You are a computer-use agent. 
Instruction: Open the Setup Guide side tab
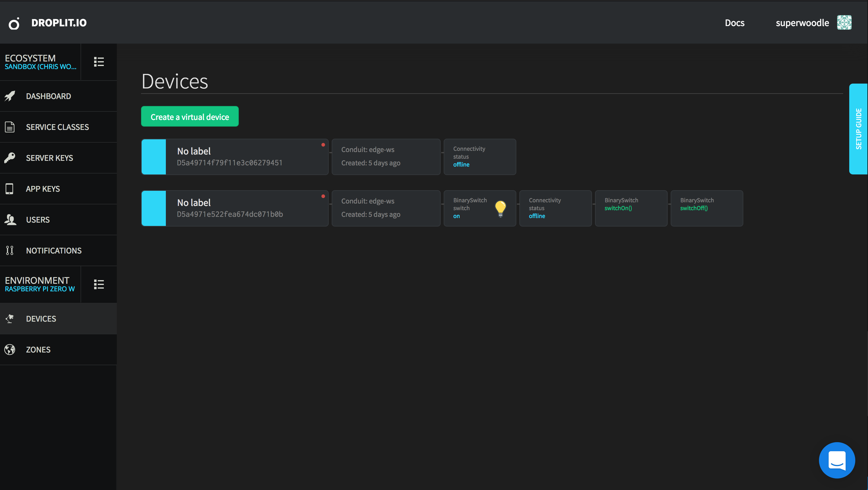pyautogui.click(x=858, y=129)
